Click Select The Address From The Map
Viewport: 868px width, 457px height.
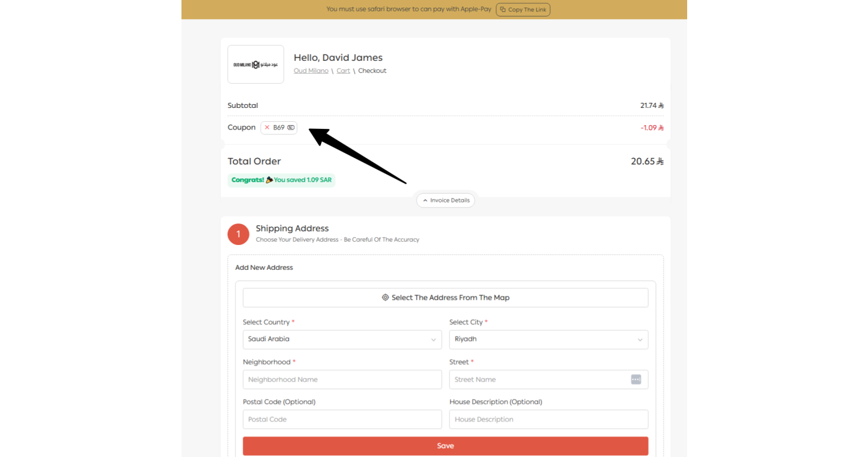point(445,298)
